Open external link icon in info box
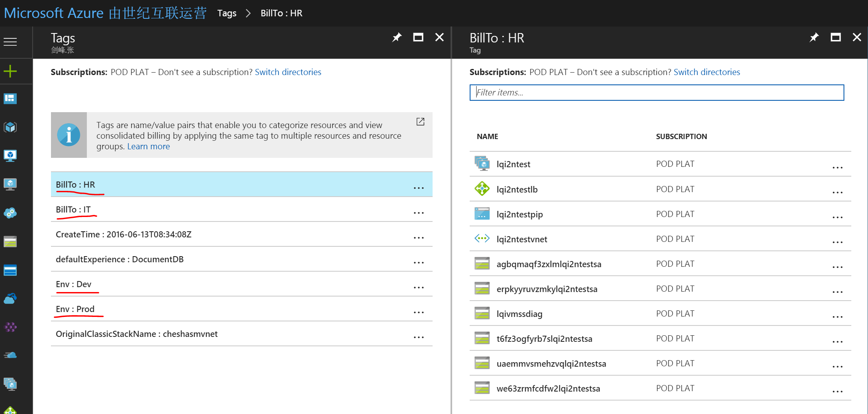The width and height of the screenshot is (868, 414). (x=420, y=122)
